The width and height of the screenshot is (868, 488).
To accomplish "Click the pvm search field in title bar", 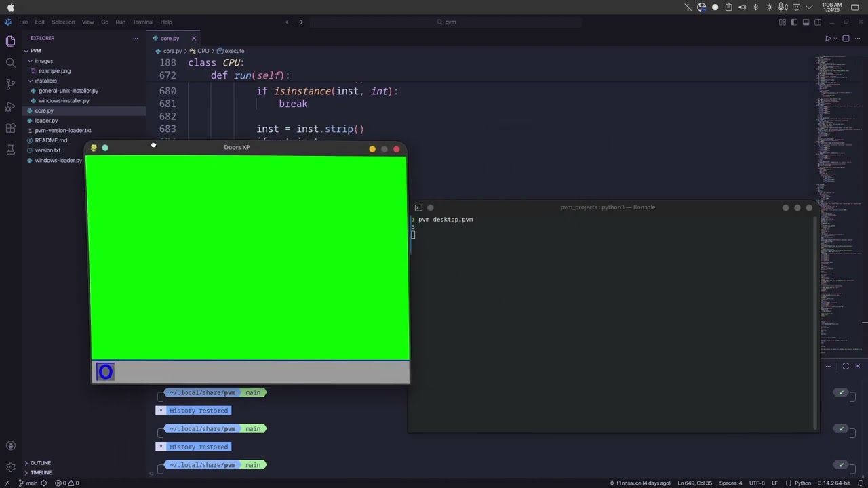I will [446, 22].
